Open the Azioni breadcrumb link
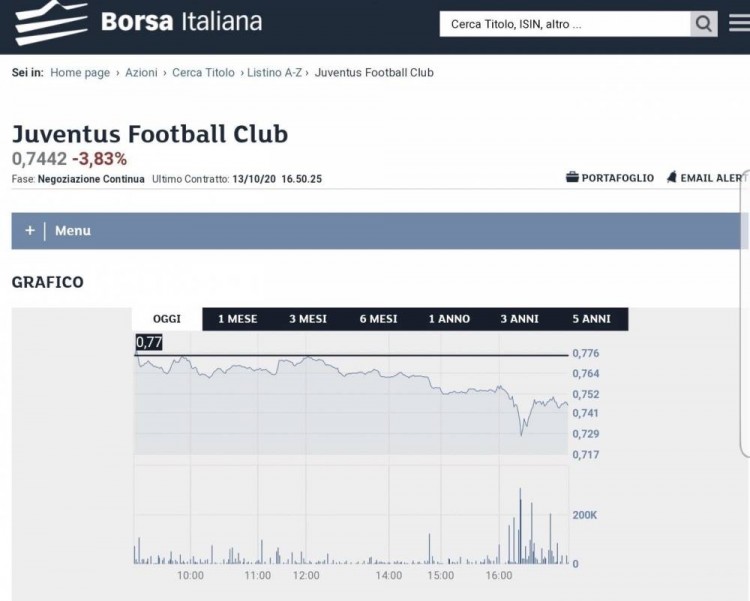Image resolution: width=750 pixels, height=601 pixels. [141, 73]
